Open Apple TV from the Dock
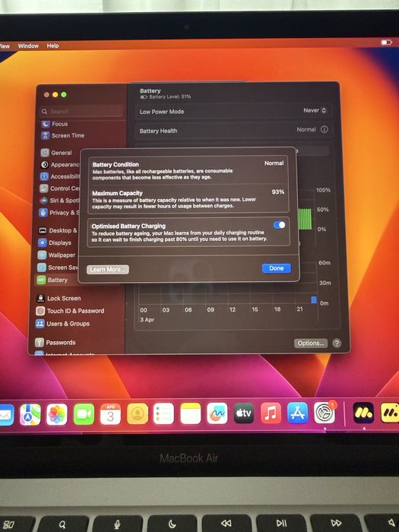Viewport: 399px width, 532px height. click(244, 413)
